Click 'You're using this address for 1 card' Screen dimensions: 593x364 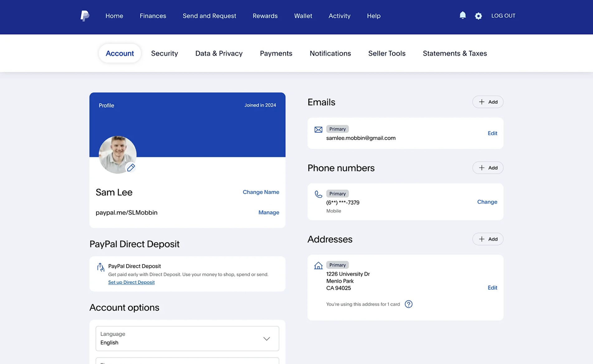tap(363, 304)
